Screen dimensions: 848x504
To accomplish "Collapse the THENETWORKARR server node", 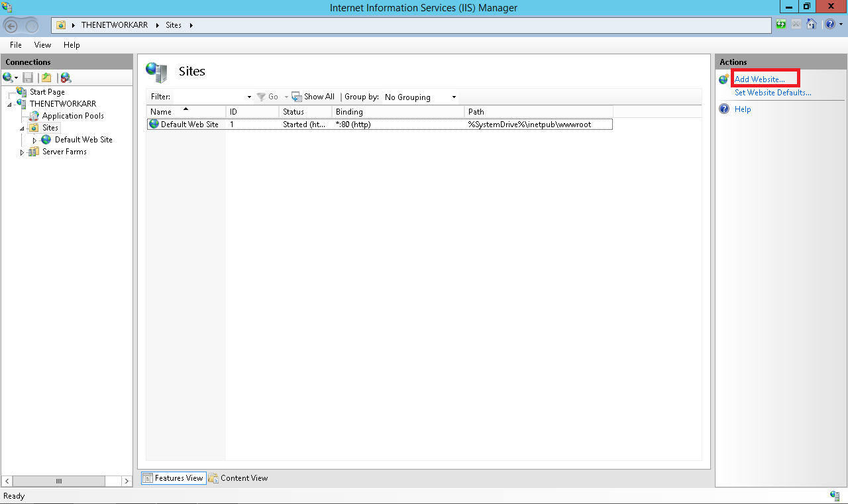I will [x=10, y=105].
